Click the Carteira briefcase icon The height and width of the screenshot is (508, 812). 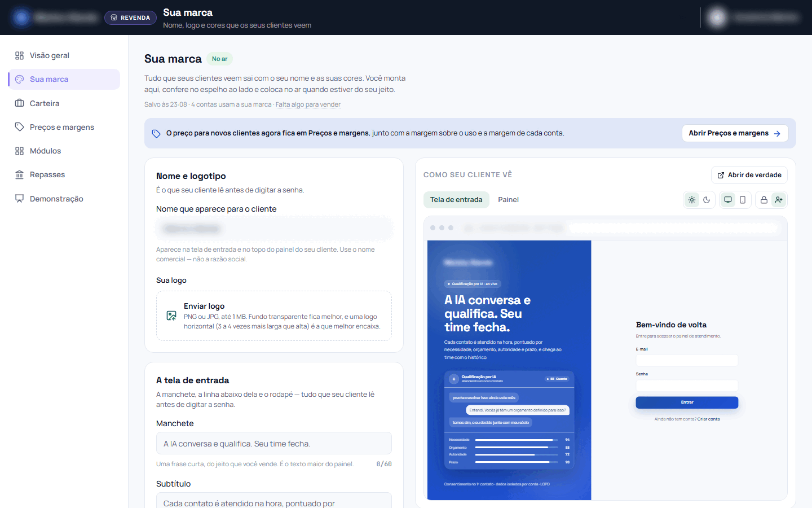point(20,103)
